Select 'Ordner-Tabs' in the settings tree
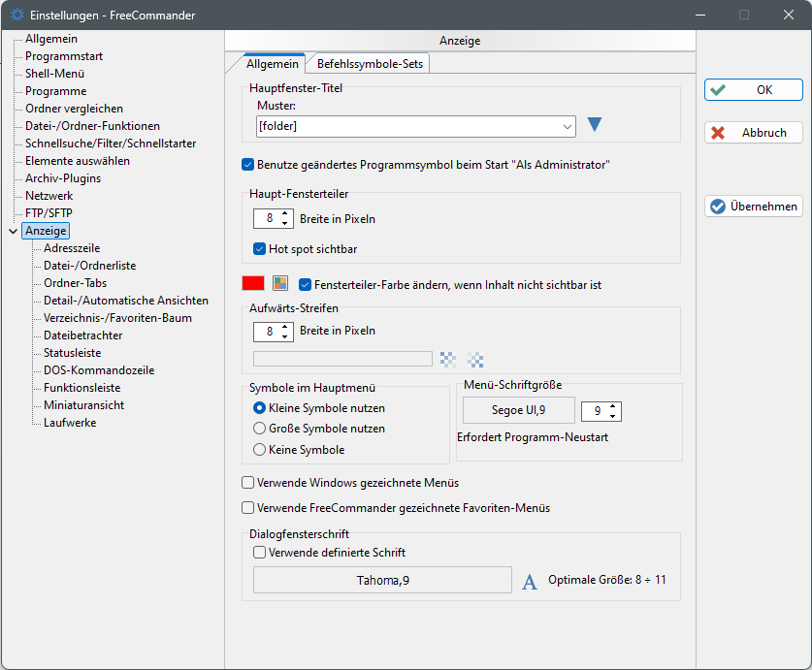The image size is (812, 670). 75,283
